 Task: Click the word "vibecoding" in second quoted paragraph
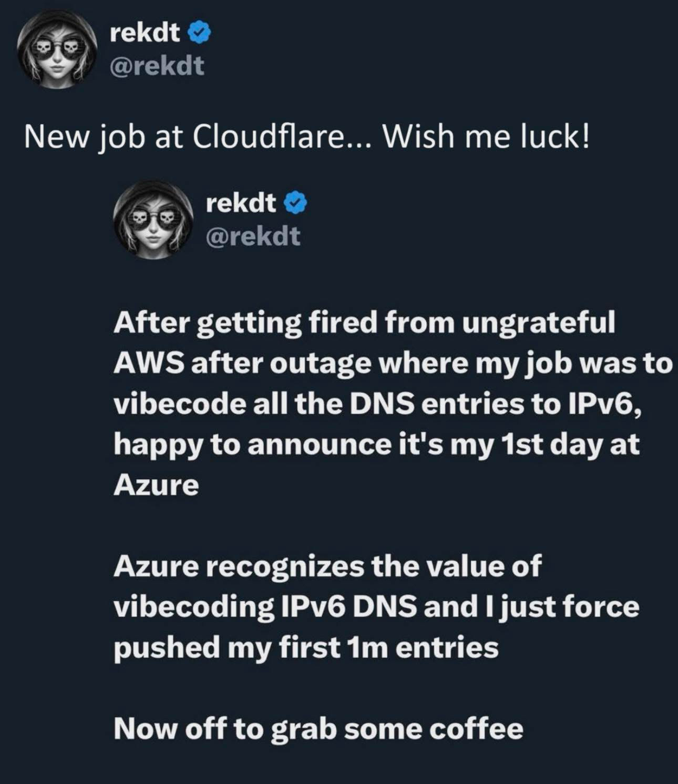[x=193, y=607]
